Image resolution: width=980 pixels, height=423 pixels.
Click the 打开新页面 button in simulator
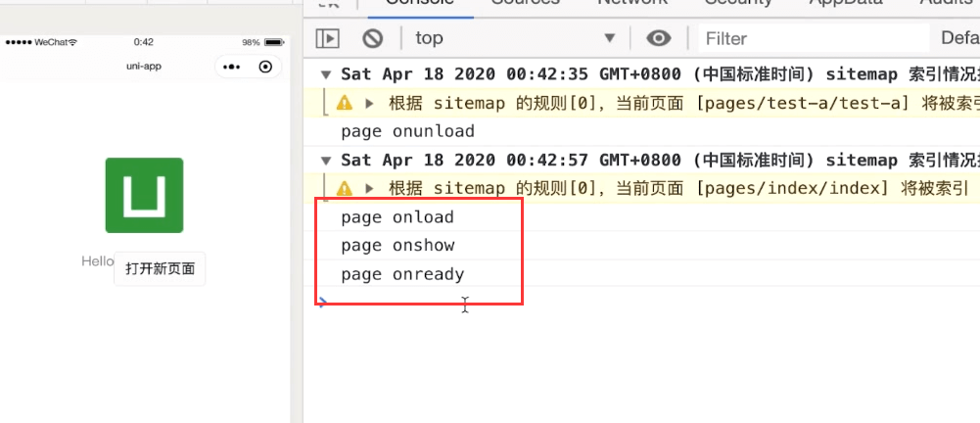click(x=160, y=268)
